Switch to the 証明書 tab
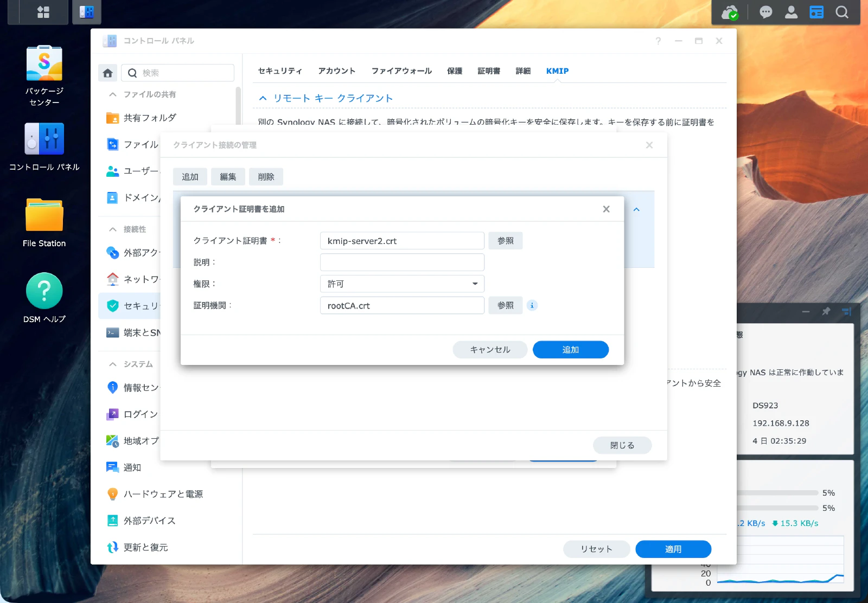This screenshot has height=603, width=868. [488, 70]
